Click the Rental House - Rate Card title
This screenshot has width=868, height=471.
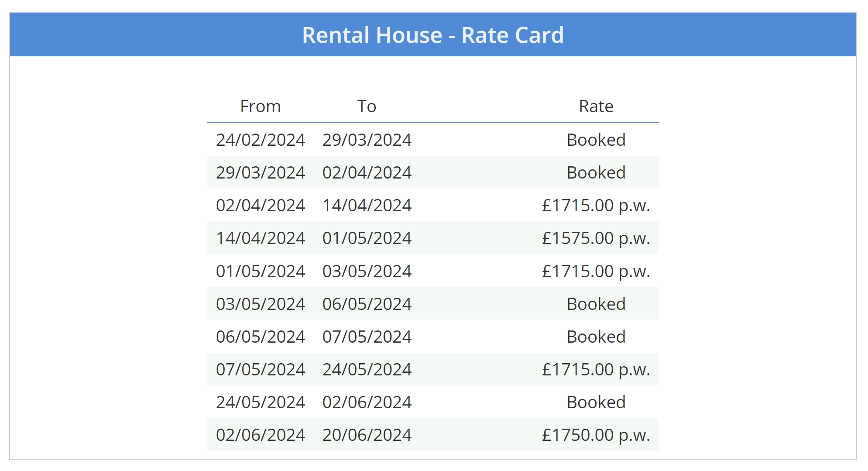pos(433,35)
